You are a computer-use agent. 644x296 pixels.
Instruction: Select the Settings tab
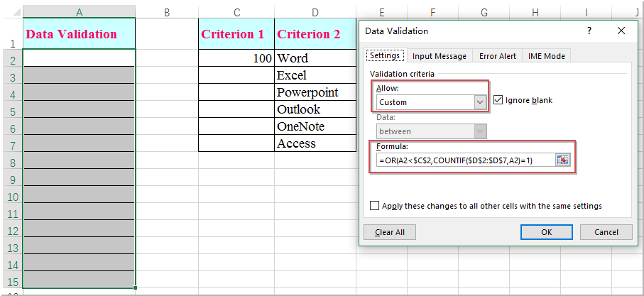[386, 56]
